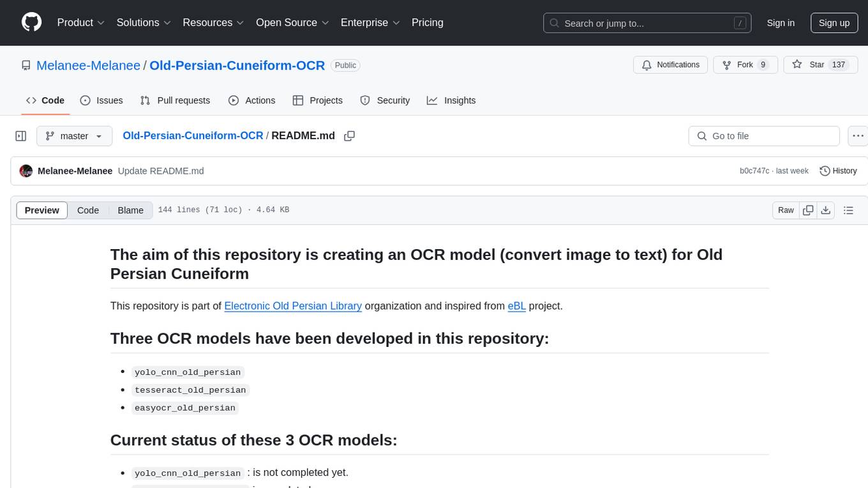Open the Melanee-Melanee author avatar

click(x=26, y=171)
